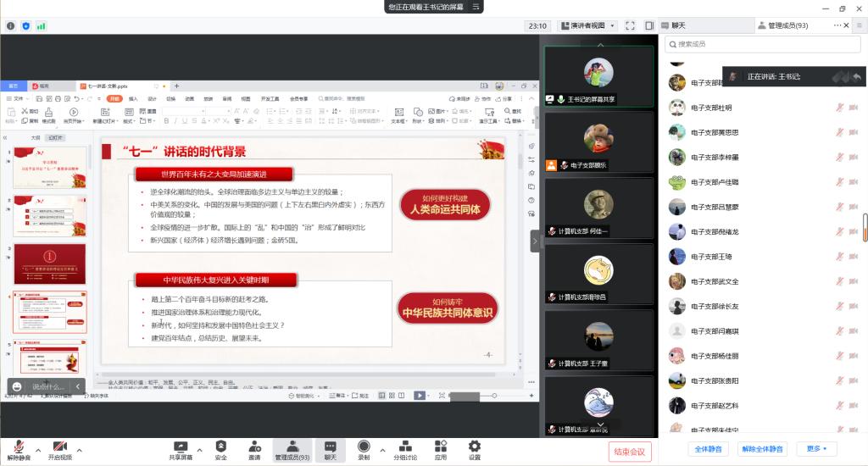Screen dimensions: 868x466
Task: Switch to the 聊天 tab in side panel
Action: (678, 25)
